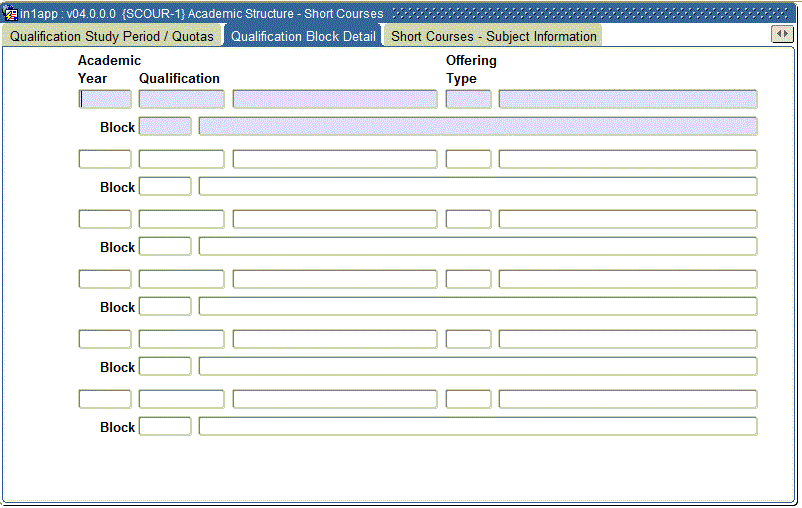Image resolution: width=802 pixels, height=508 pixels.
Task: Focus the last row Block code field
Action: click(165, 426)
